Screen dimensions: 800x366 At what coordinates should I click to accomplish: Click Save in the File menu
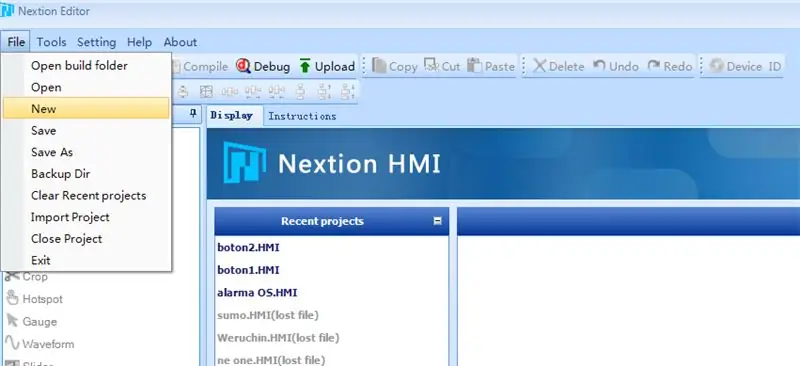tap(86, 131)
